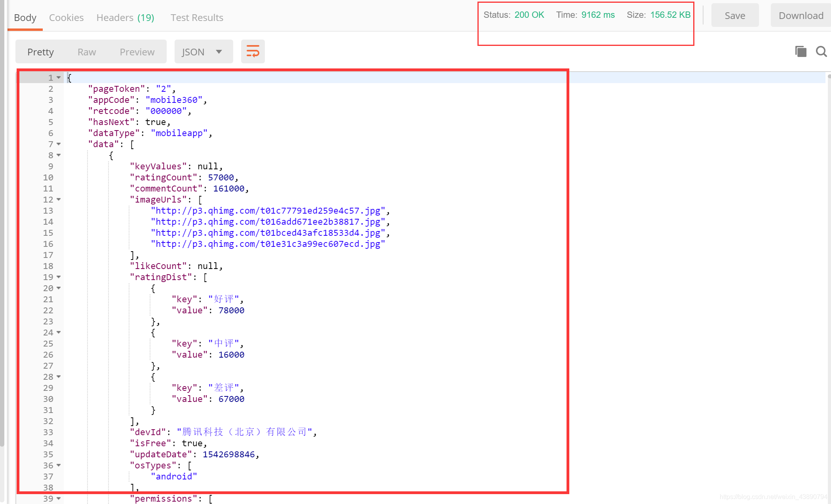
Task: Click the first imageUrls link t01c77791ed259e4c57.jpg
Action: [x=268, y=210]
